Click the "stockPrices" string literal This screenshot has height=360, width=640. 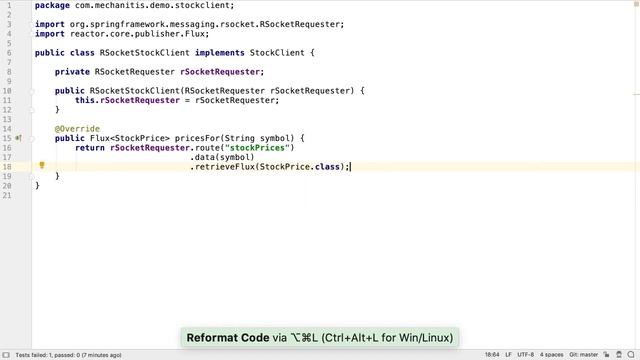point(257,148)
